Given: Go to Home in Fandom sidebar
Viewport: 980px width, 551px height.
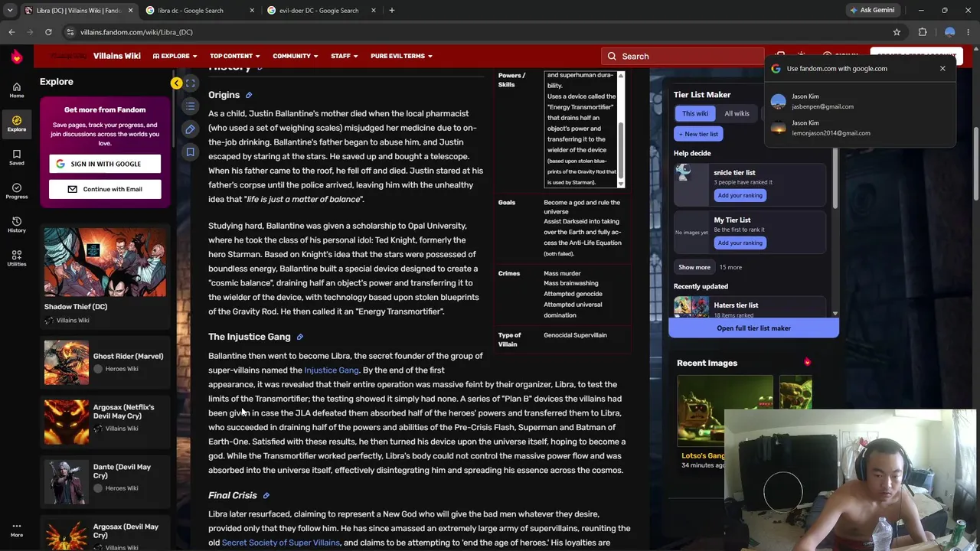Looking at the screenshot, I should [x=16, y=90].
